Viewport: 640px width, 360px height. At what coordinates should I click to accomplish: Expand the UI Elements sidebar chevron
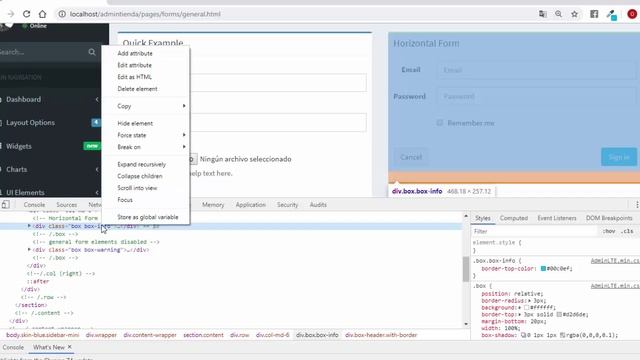97,193
